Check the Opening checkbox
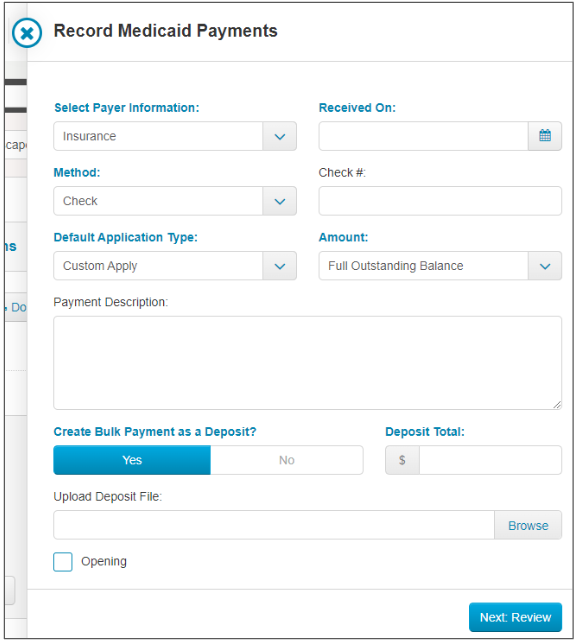 pos(63,562)
